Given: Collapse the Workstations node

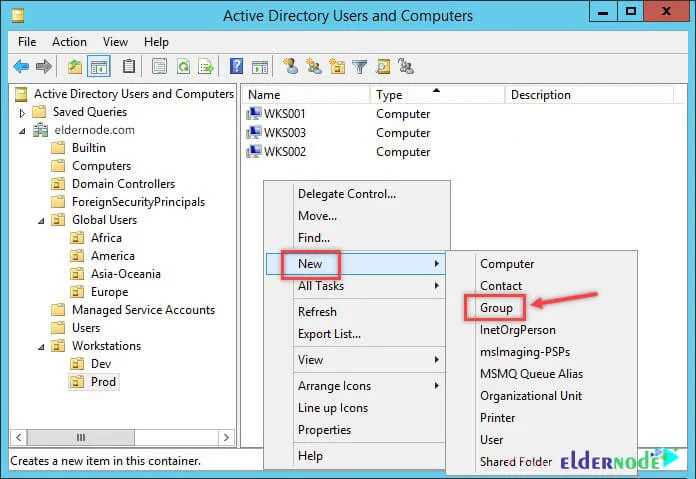Looking at the screenshot, I should coord(41,347).
